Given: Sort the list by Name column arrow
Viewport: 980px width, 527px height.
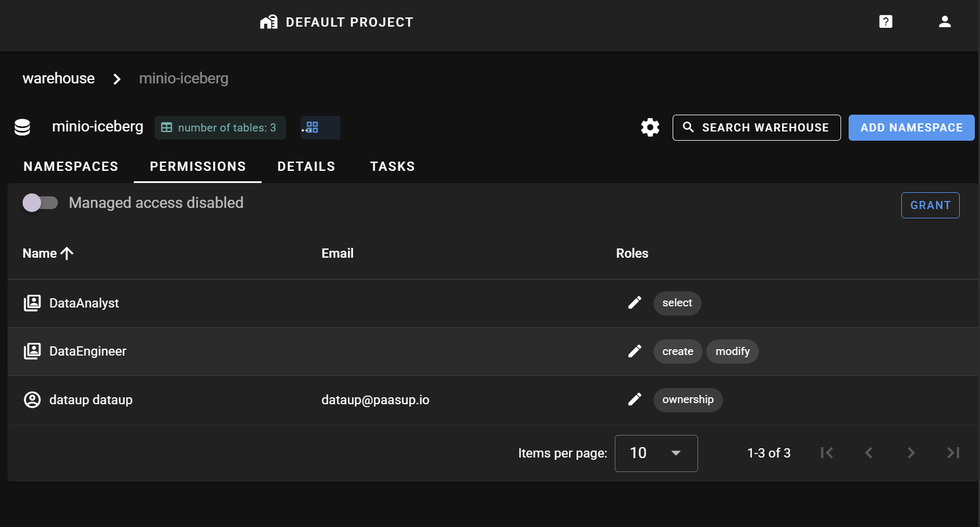Looking at the screenshot, I should click(x=67, y=254).
